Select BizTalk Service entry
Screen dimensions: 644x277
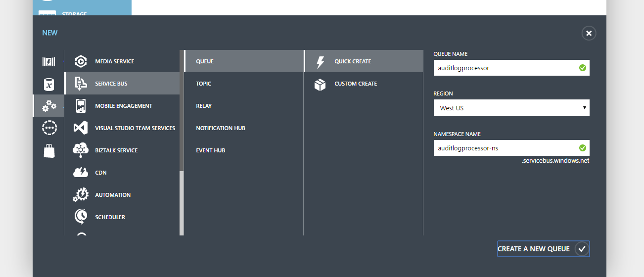click(122, 150)
